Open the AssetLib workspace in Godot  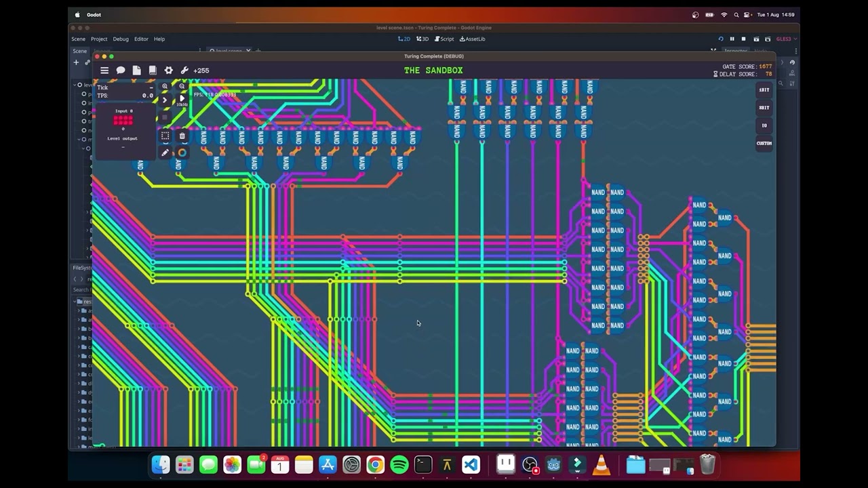point(473,39)
